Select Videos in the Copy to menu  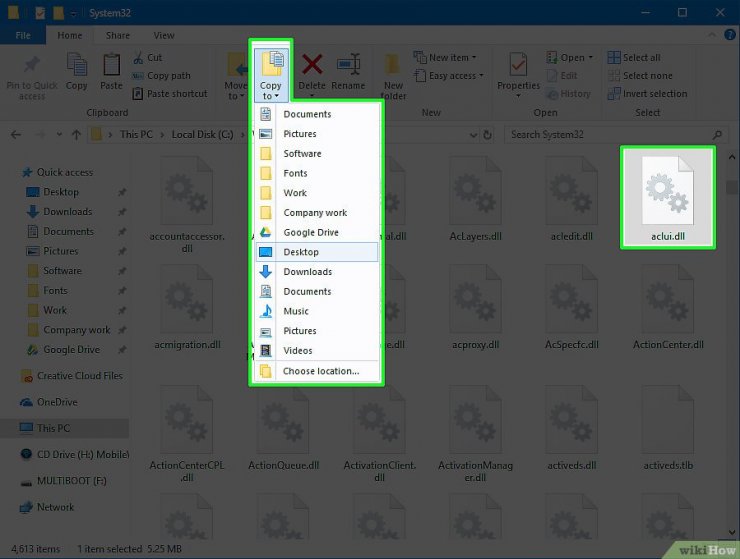(317, 350)
